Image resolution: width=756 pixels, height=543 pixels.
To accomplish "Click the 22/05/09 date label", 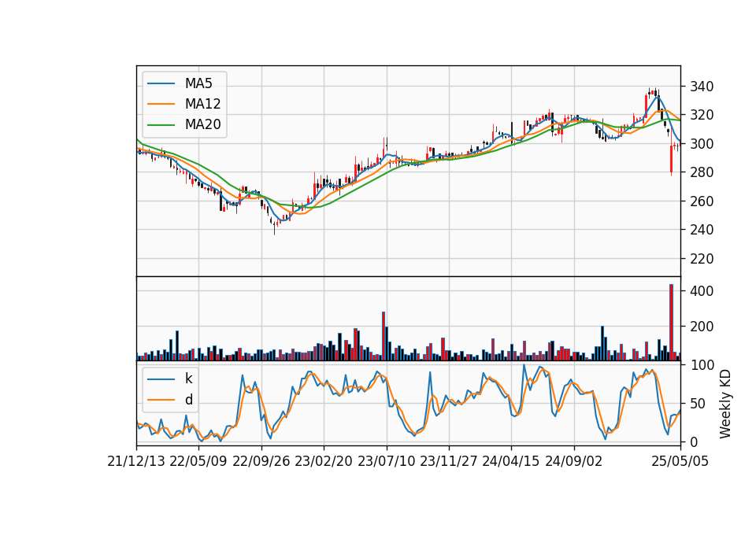I will pyautogui.click(x=198, y=461).
